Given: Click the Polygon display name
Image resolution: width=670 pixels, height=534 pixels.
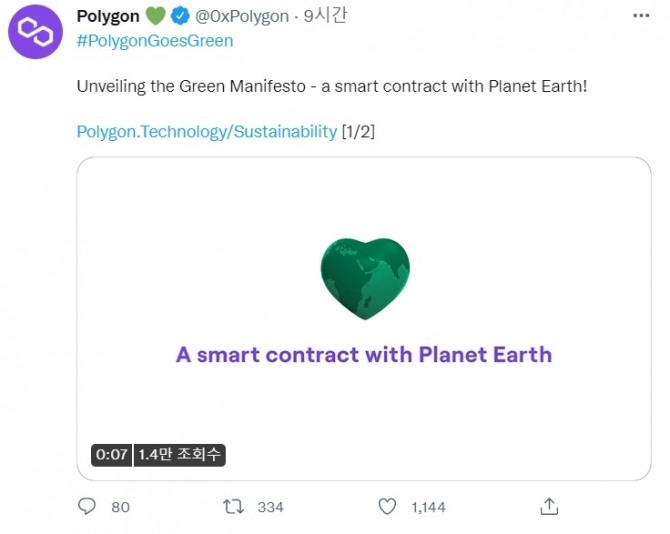Looking at the screenshot, I should [108, 16].
